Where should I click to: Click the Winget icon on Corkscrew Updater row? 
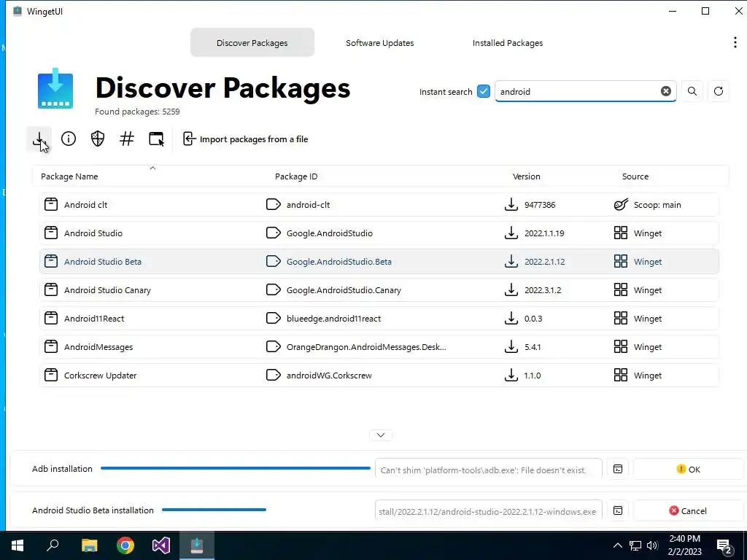click(x=621, y=376)
